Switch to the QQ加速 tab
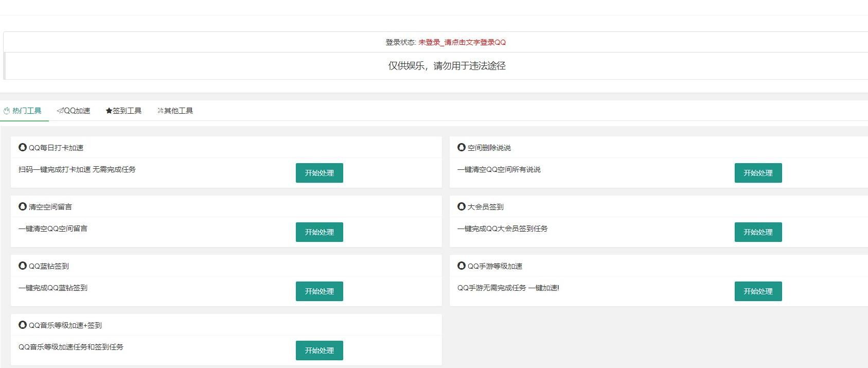Image resolution: width=868 pixels, height=368 pixels. click(x=74, y=111)
